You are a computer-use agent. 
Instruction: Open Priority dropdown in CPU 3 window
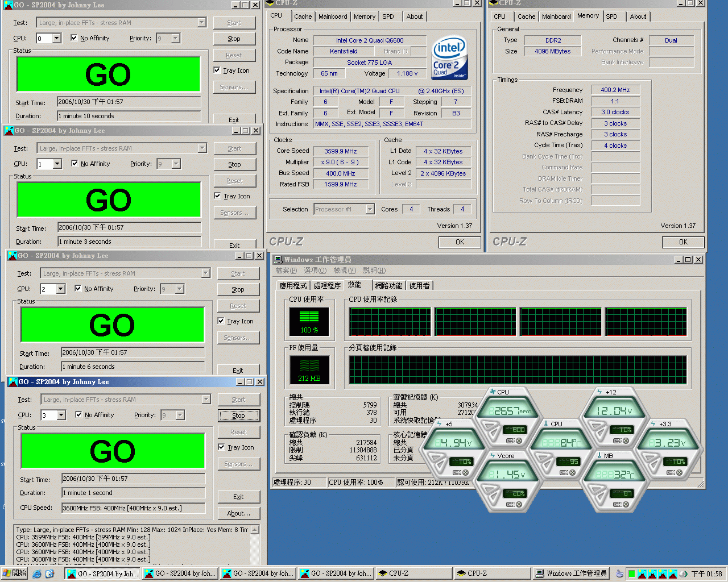pyautogui.click(x=180, y=415)
